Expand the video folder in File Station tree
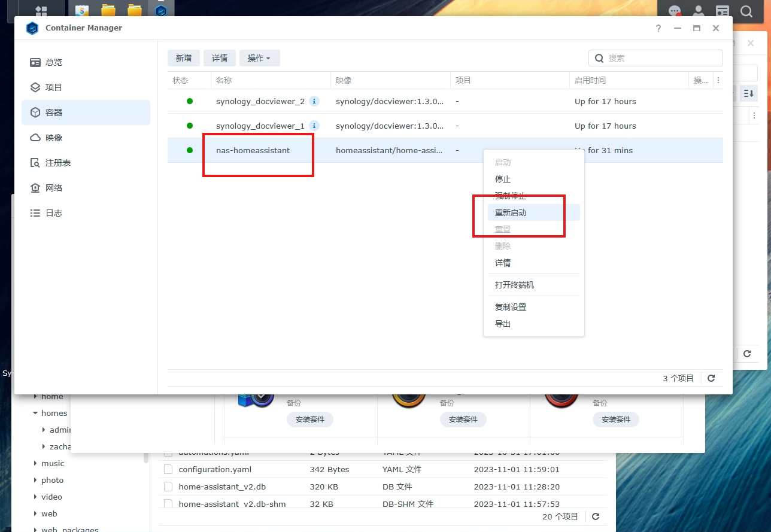 [x=35, y=497]
